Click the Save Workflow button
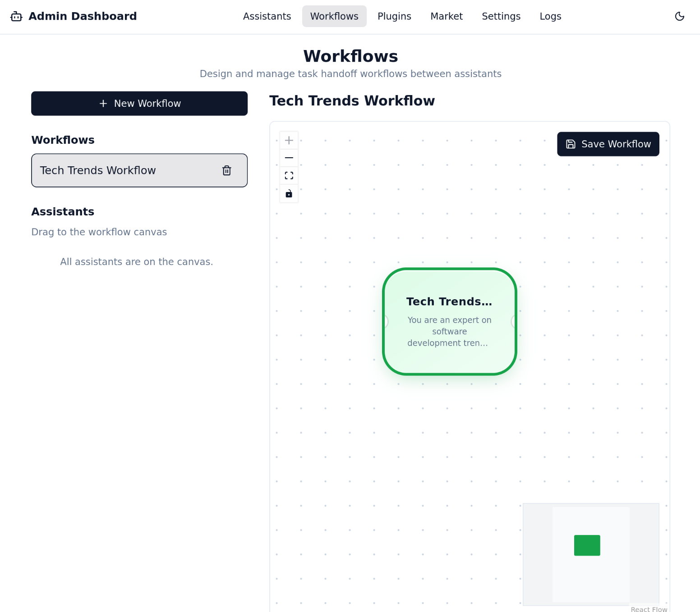 [608, 144]
